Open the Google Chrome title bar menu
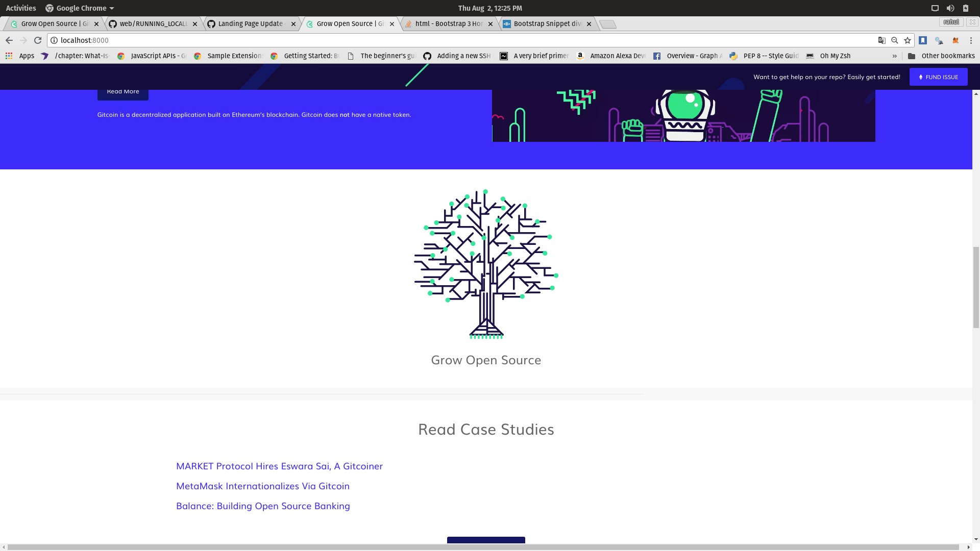The height and width of the screenshot is (551, 980). tap(80, 8)
